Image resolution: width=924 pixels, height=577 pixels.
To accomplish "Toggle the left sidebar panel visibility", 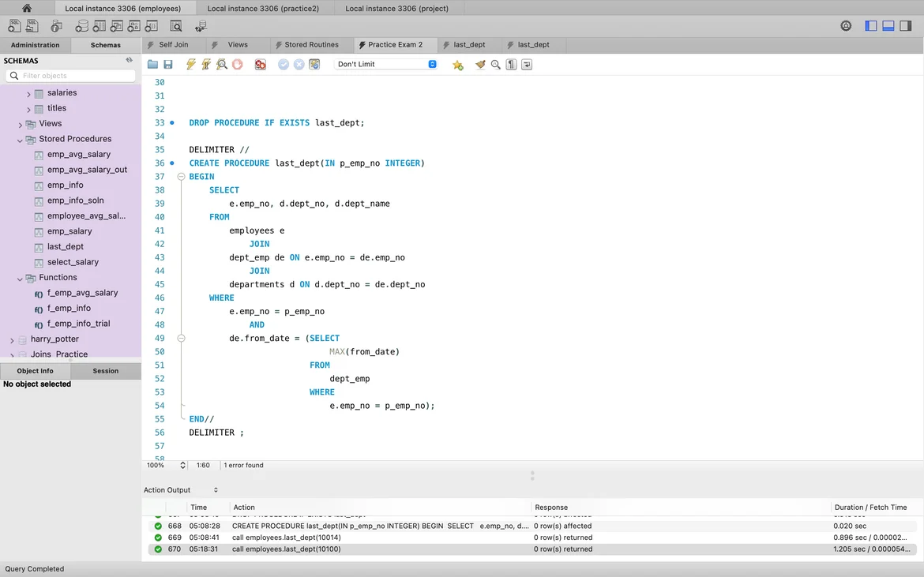I will click(871, 26).
